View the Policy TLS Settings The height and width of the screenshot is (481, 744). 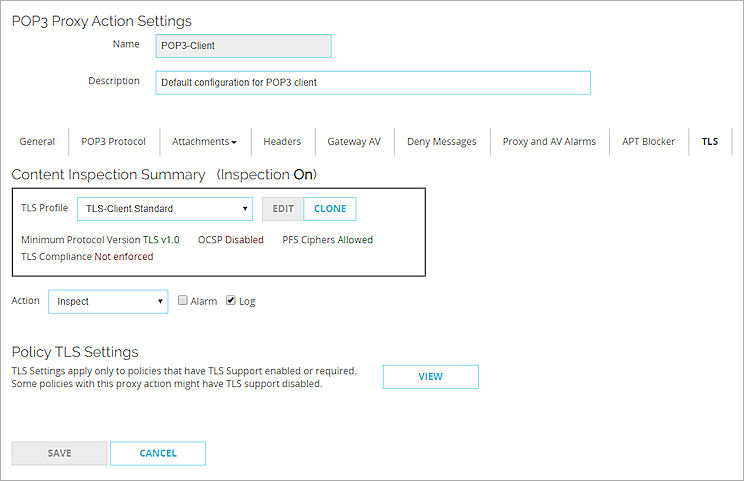tap(431, 377)
